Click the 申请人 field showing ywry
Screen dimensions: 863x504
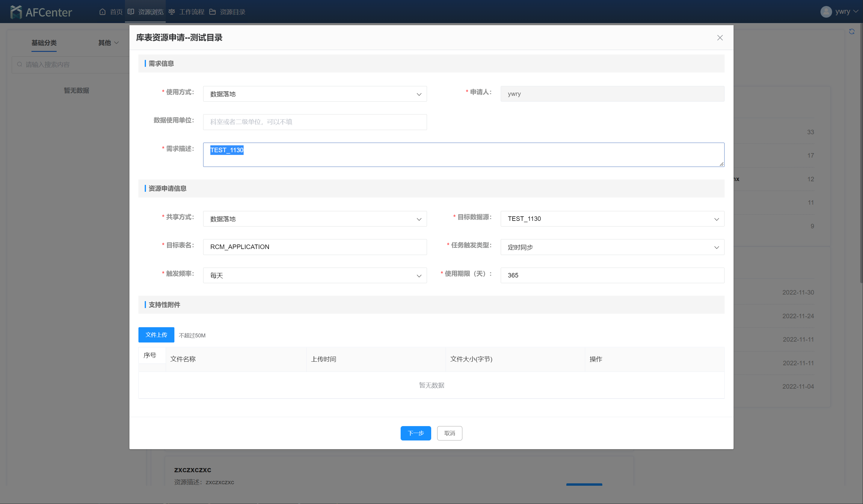pyautogui.click(x=612, y=94)
